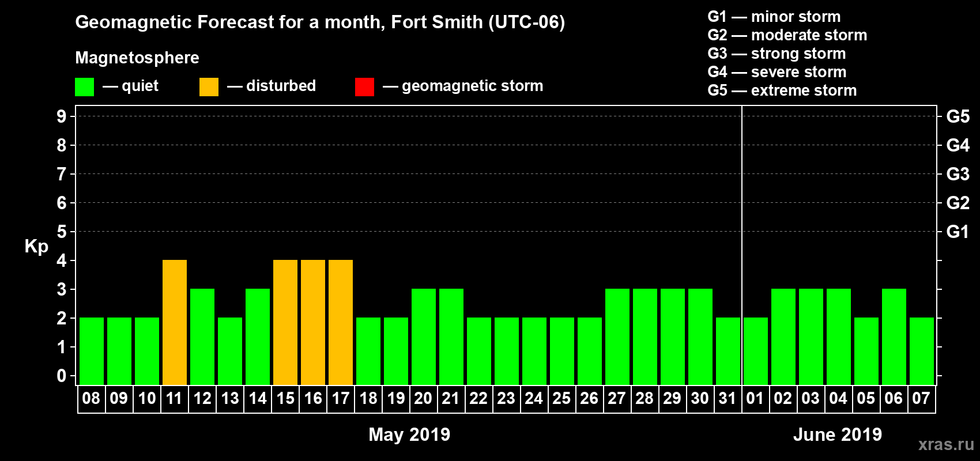The image size is (980, 461).
Task: Click the date label '18' on the axis
Action: 368,398
